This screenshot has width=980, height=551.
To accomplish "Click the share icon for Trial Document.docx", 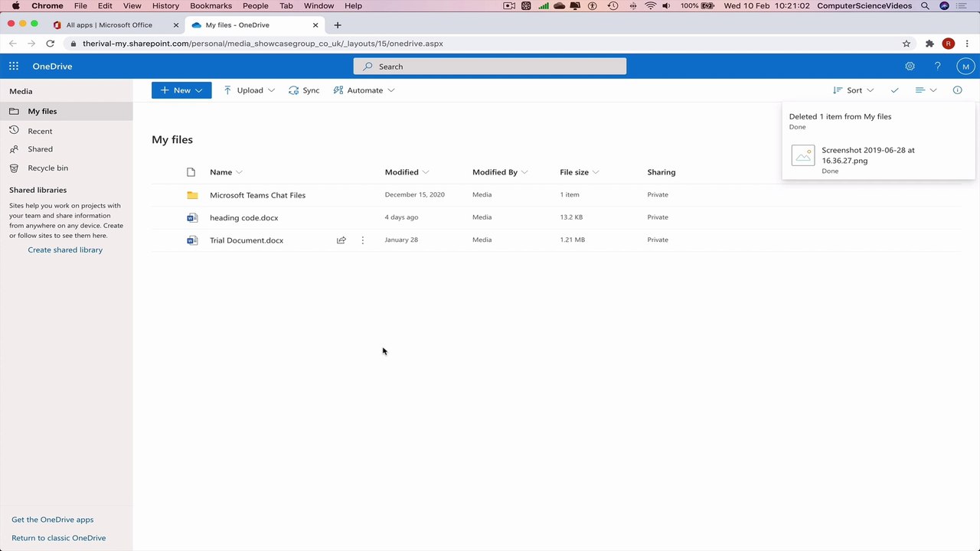I will (341, 240).
